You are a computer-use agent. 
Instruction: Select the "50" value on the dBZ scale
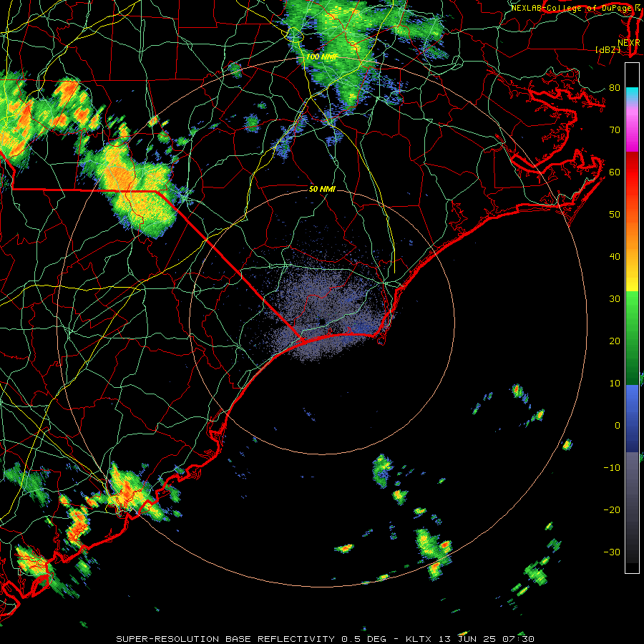(x=615, y=215)
